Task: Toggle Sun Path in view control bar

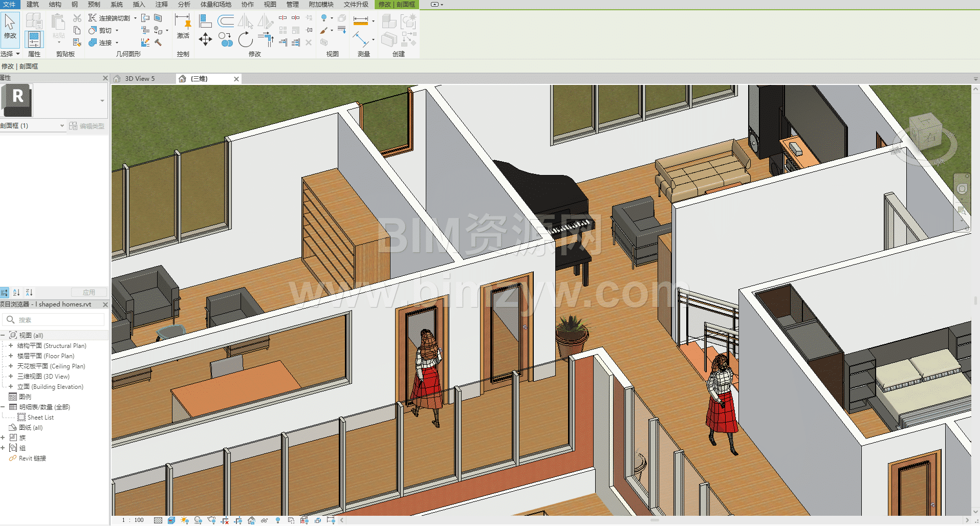Action: [x=185, y=520]
